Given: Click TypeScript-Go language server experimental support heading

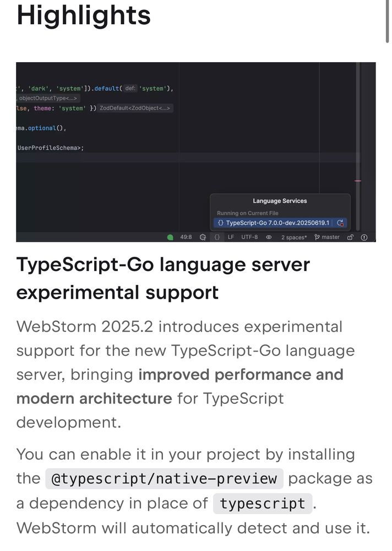Looking at the screenshot, I should pos(163,279).
